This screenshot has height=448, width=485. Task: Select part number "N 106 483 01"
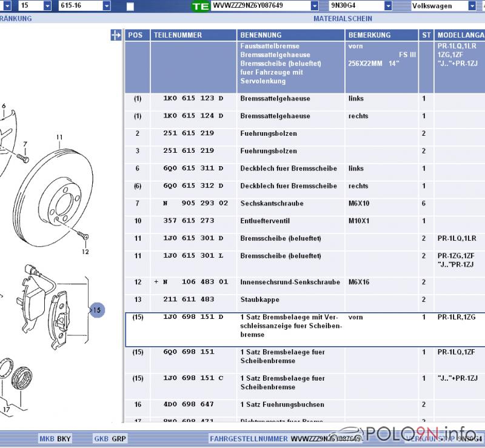point(195,282)
